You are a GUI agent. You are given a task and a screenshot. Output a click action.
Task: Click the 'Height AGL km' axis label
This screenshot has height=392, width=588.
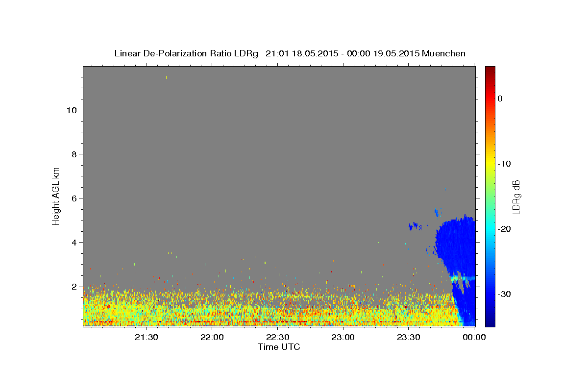(x=56, y=196)
